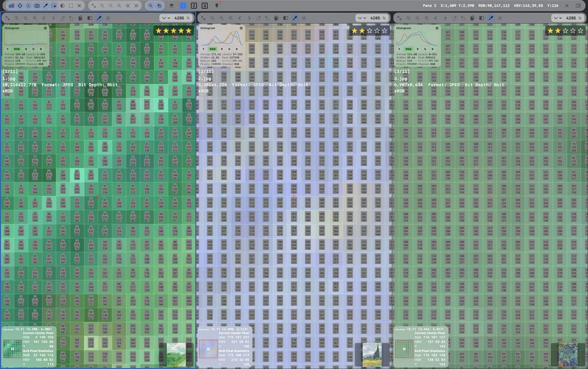Click the layers stack icon
588x369 pixels.
(x=171, y=6)
